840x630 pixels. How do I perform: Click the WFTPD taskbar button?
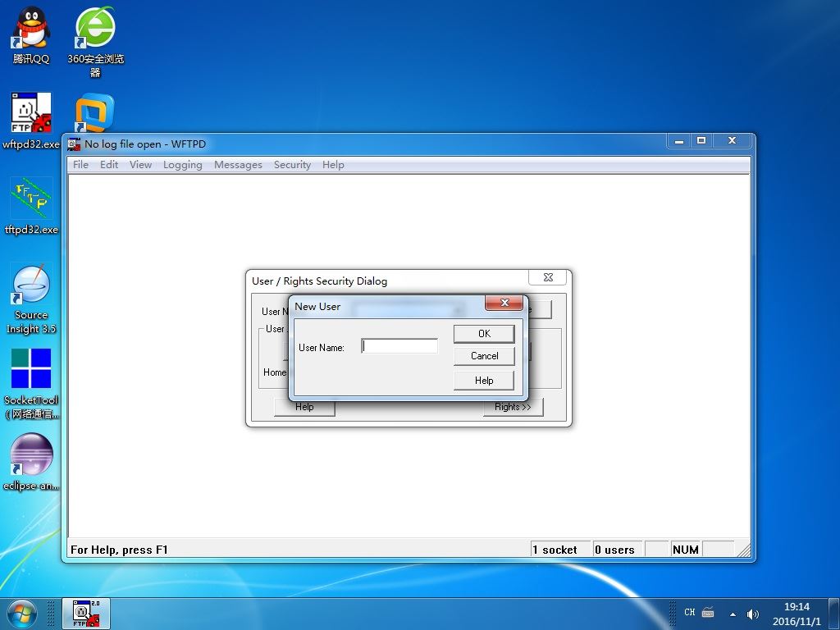[86, 614]
